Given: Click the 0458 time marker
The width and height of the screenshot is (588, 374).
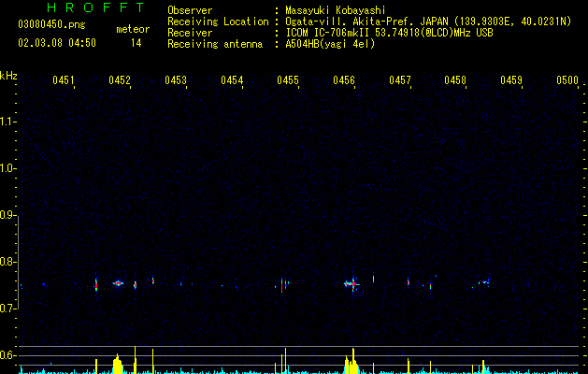Looking at the screenshot, I should [455, 80].
